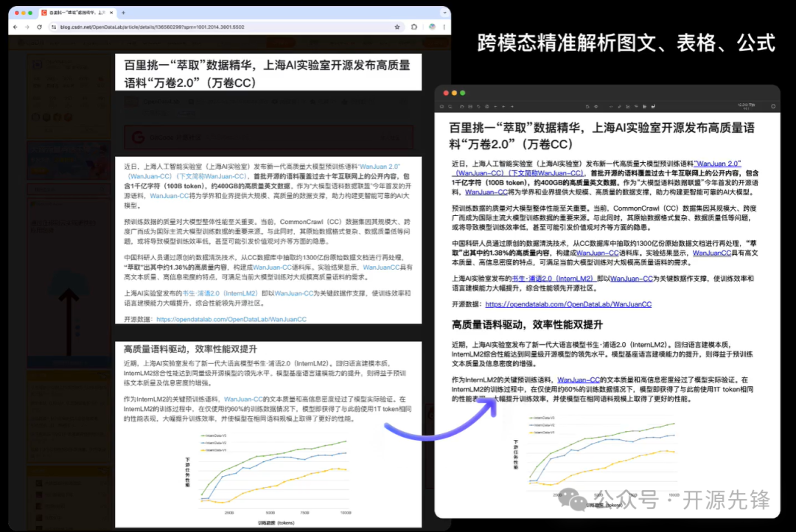Open the "WanJuan 2.0" link in the editor window
The image size is (796, 532).
(717, 164)
